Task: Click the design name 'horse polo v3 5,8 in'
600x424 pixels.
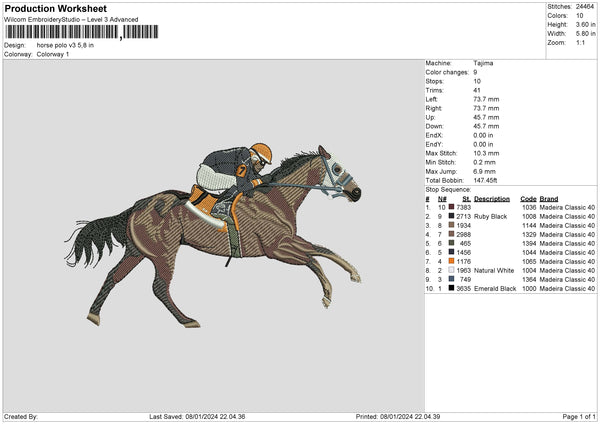Action: (x=64, y=45)
